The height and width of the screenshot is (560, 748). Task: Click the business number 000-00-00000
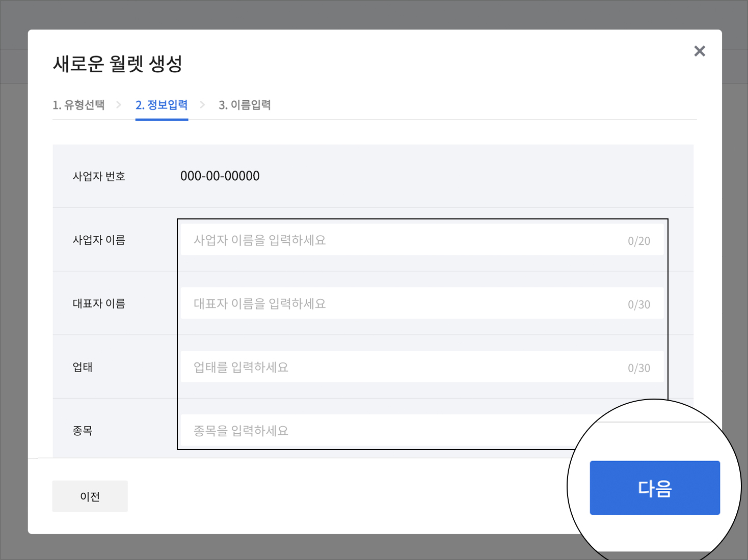[220, 176]
